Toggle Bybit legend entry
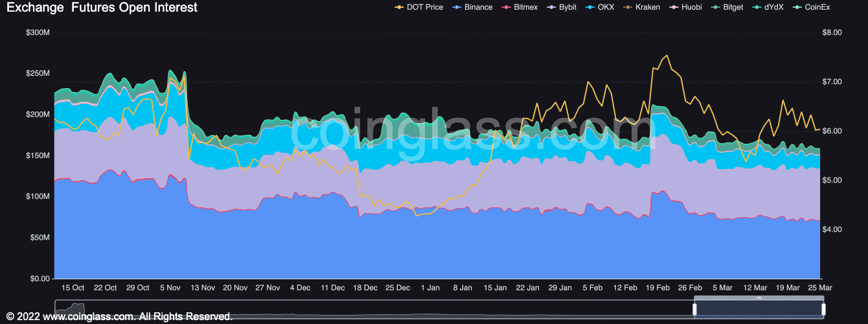Screen dimensions: 868x324 (561, 7)
